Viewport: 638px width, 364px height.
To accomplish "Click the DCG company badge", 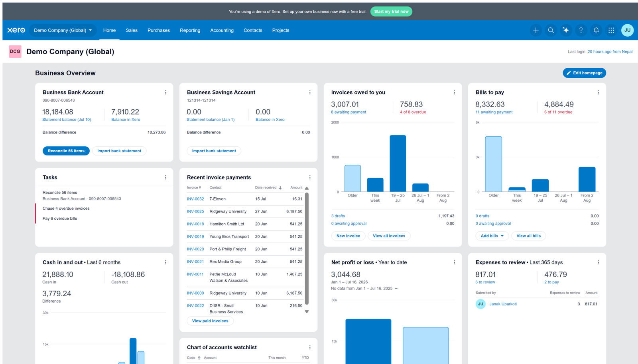I will click(x=15, y=51).
